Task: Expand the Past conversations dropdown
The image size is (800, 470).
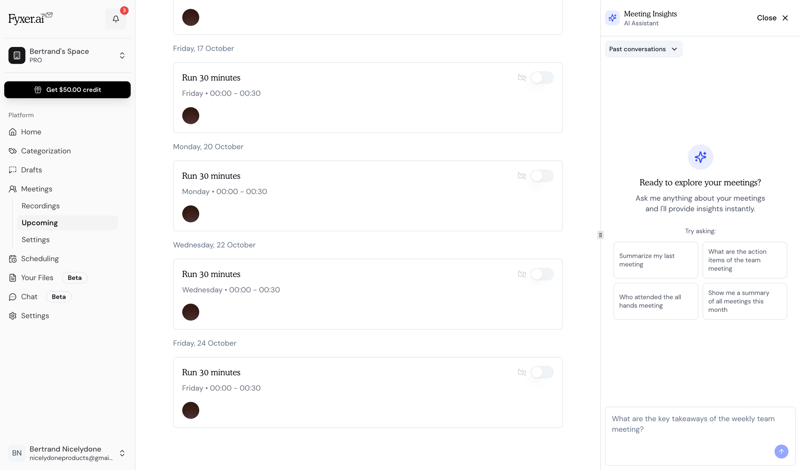Action: point(643,49)
